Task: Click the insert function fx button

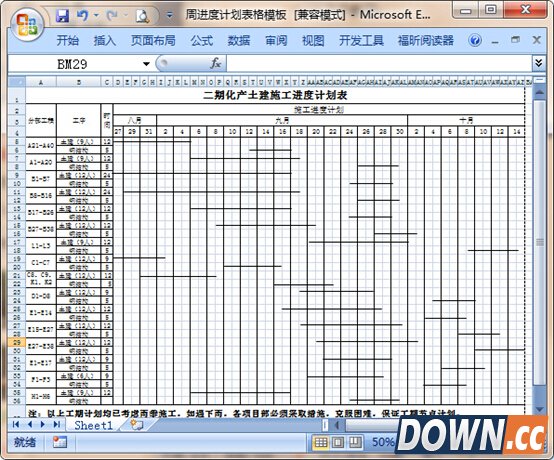Action: tap(215, 64)
